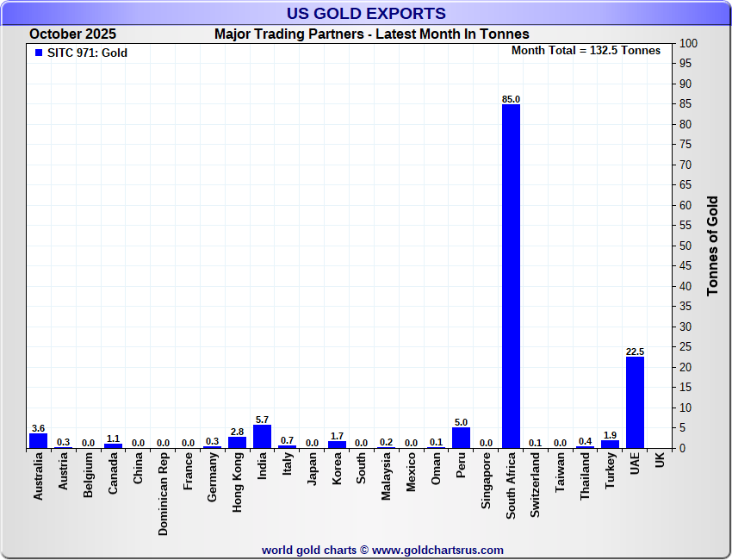This screenshot has height=560, width=732.
Task: Click the Taiwan axis label
Action: [x=561, y=472]
